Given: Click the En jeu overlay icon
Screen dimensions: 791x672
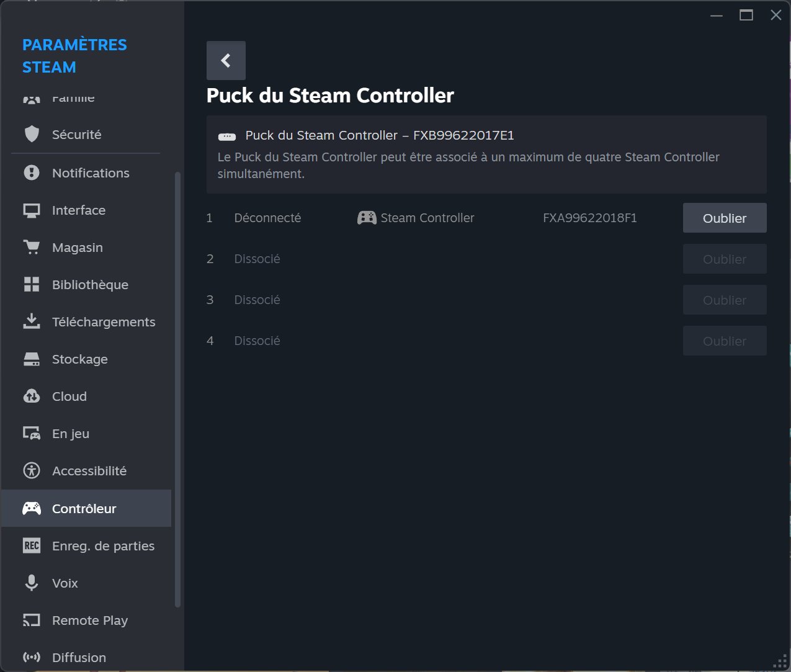Looking at the screenshot, I should 32,434.
